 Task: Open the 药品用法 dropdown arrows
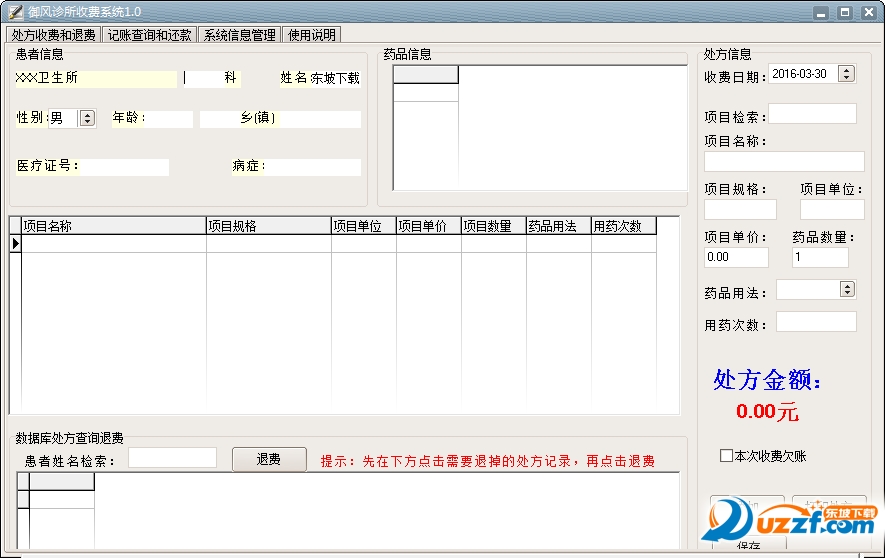[x=847, y=289]
